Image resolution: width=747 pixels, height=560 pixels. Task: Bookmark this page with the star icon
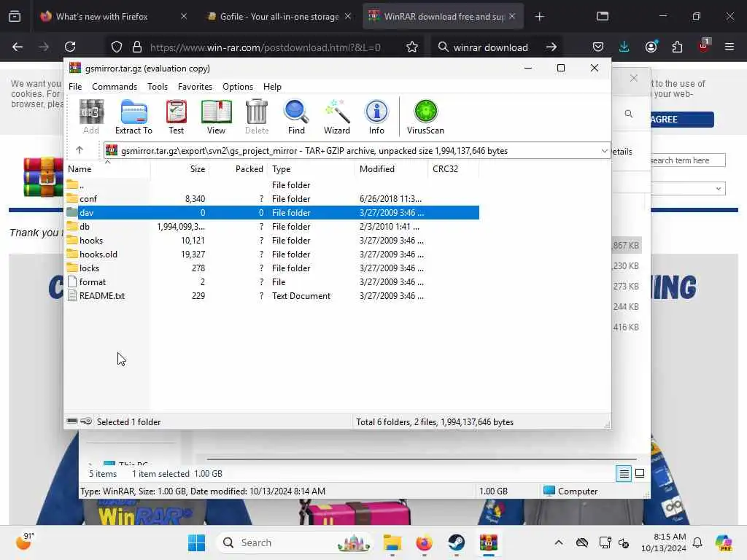(412, 47)
